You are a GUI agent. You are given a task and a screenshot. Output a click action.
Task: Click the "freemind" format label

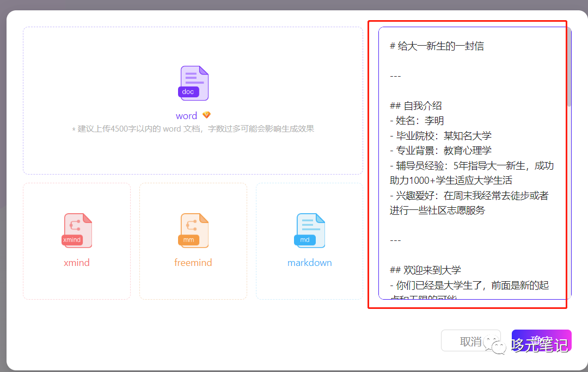click(x=193, y=263)
